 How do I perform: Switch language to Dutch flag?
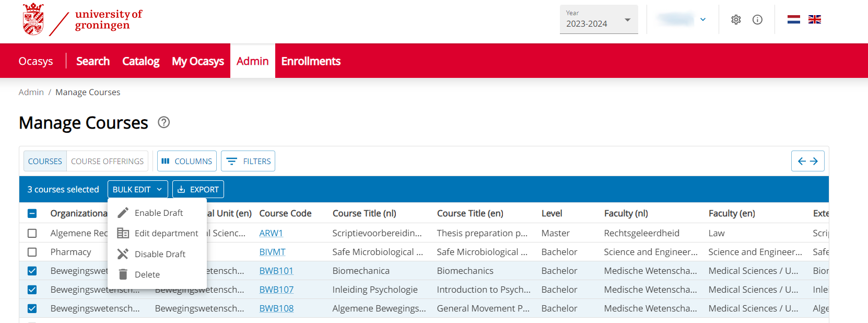[x=793, y=20]
